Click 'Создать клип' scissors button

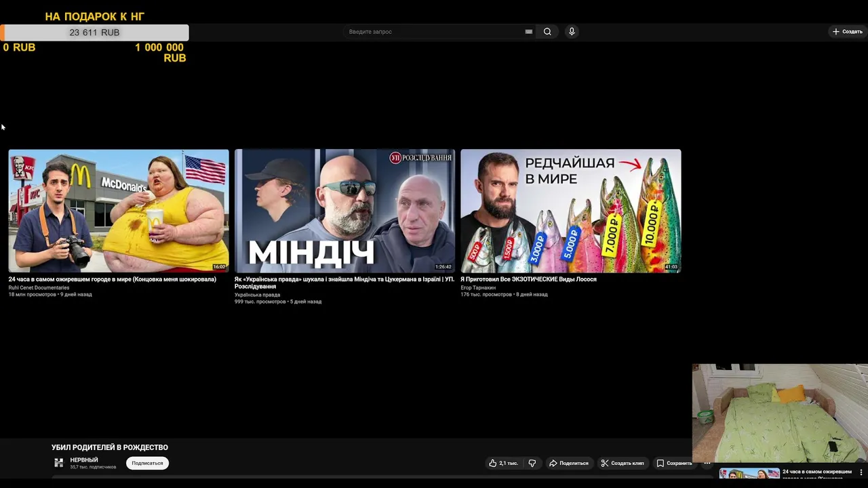pyautogui.click(x=623, y=464)
